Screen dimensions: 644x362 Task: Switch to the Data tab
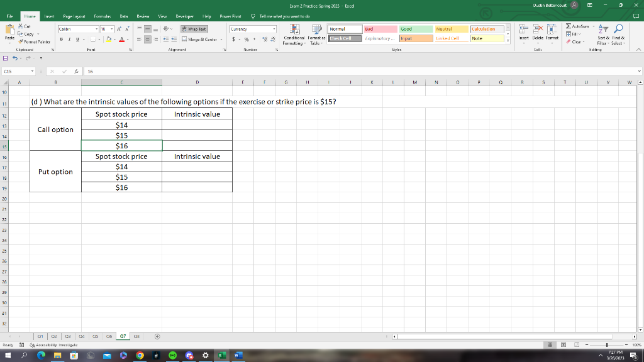click(x=124, y=16)
